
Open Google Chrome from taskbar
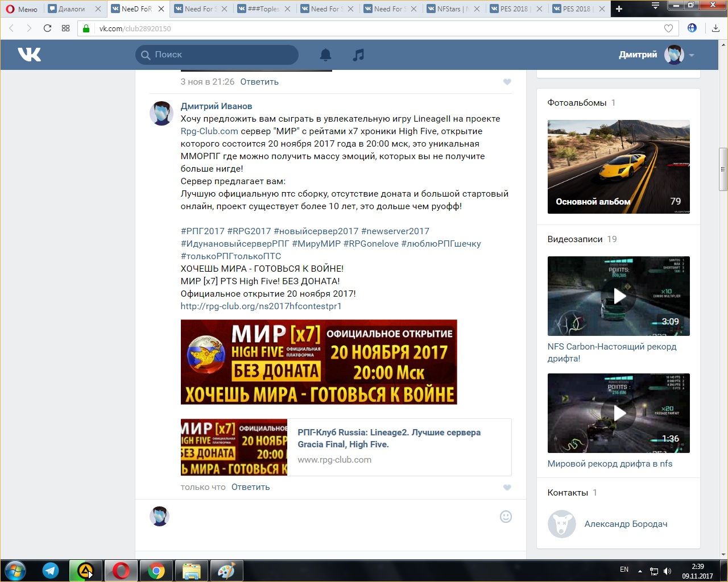point(156,571)
